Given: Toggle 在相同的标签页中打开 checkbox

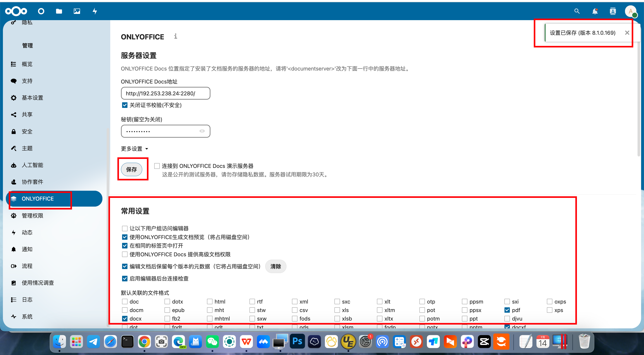Looking at the screenshot, I should [125, 246].
